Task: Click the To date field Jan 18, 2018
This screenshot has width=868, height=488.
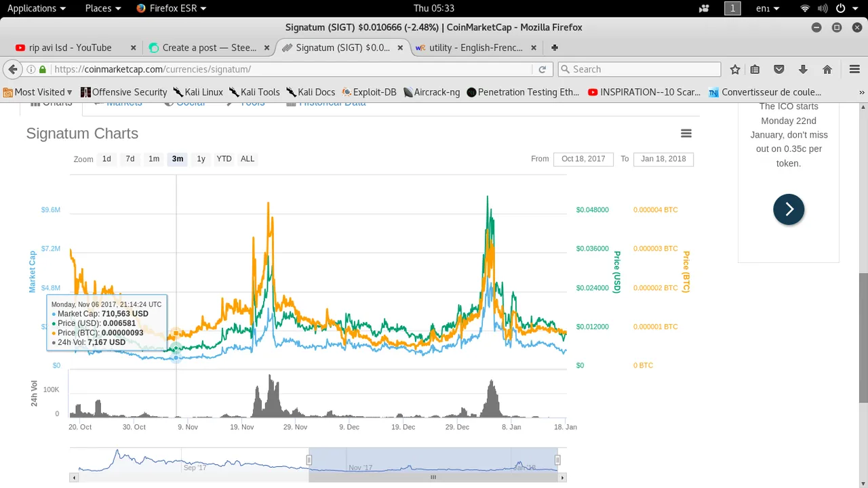Action: 663,159
